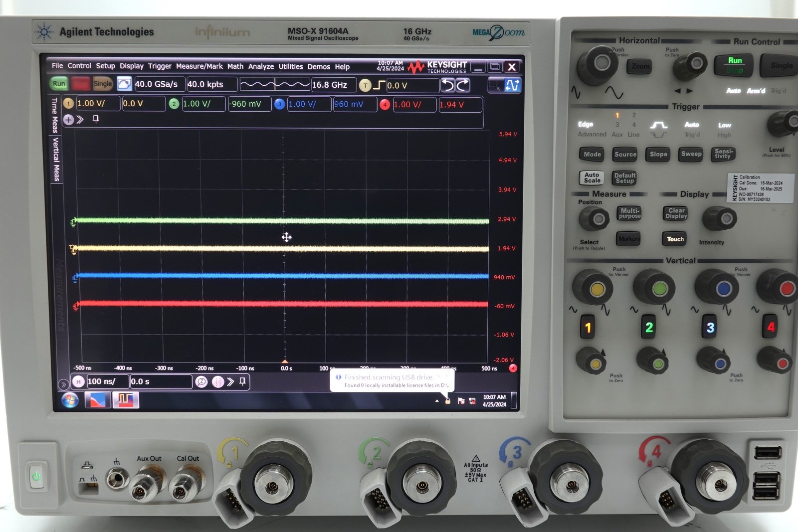The image size is (798, 532).
Task: Open the File menu
Action: tap(57, 66)
